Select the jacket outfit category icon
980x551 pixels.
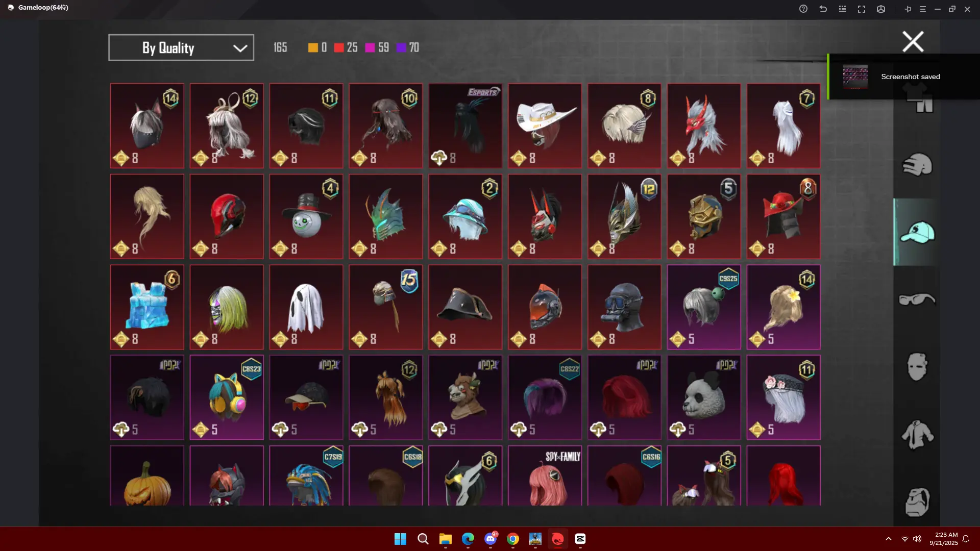pos(917,434)
